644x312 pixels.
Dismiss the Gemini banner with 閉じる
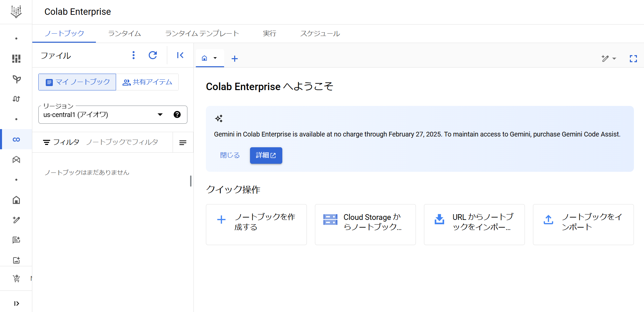229,155
